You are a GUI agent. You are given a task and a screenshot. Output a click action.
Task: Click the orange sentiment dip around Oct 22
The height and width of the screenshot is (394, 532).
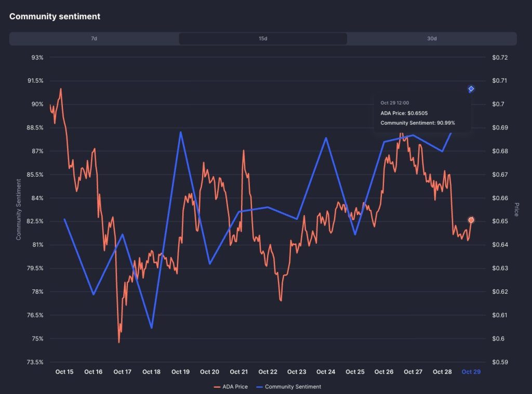[280, 300]
